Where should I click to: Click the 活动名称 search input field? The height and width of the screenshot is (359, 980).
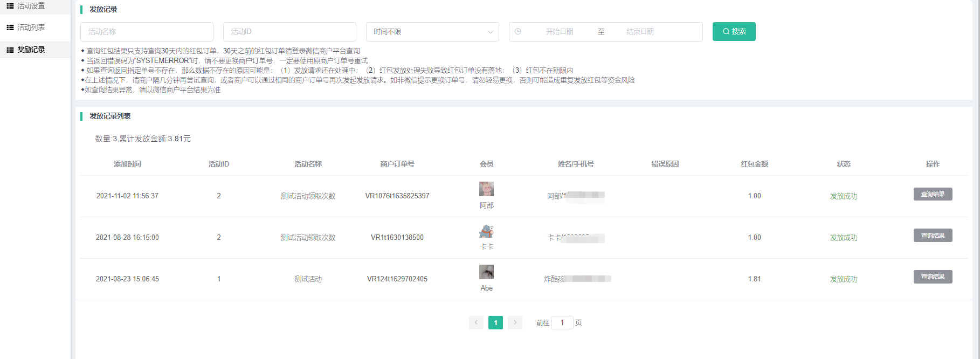click(x=147, y=32)
